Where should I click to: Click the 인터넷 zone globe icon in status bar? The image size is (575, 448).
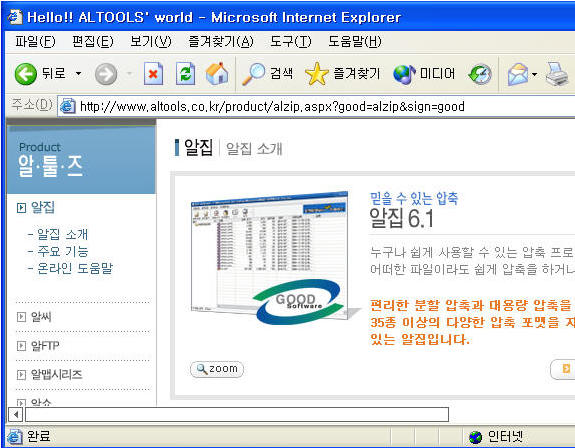tap(476, 437)
